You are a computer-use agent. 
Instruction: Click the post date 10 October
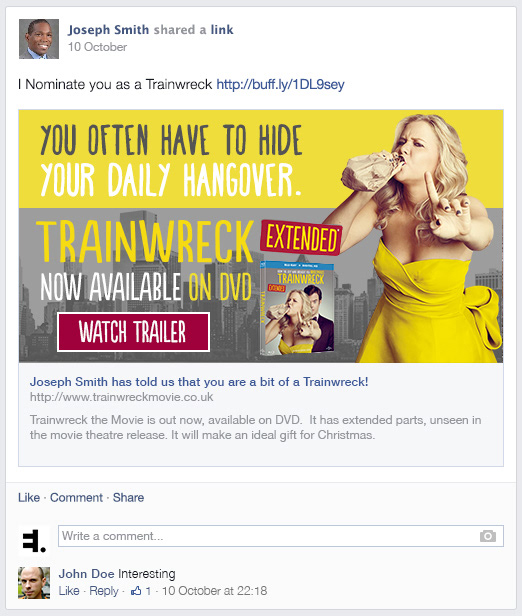(x=97, y=47)
